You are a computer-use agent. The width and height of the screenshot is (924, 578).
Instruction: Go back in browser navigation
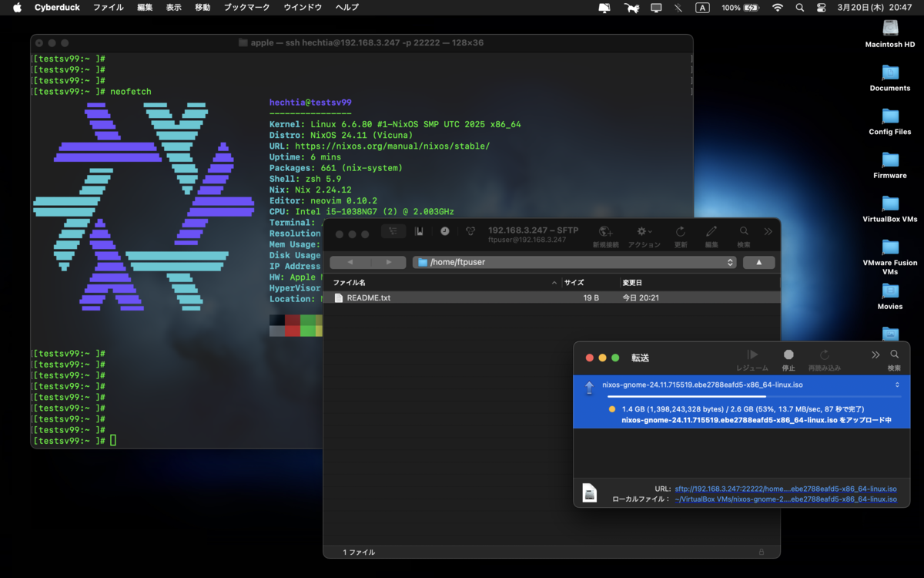coord(350,262)
